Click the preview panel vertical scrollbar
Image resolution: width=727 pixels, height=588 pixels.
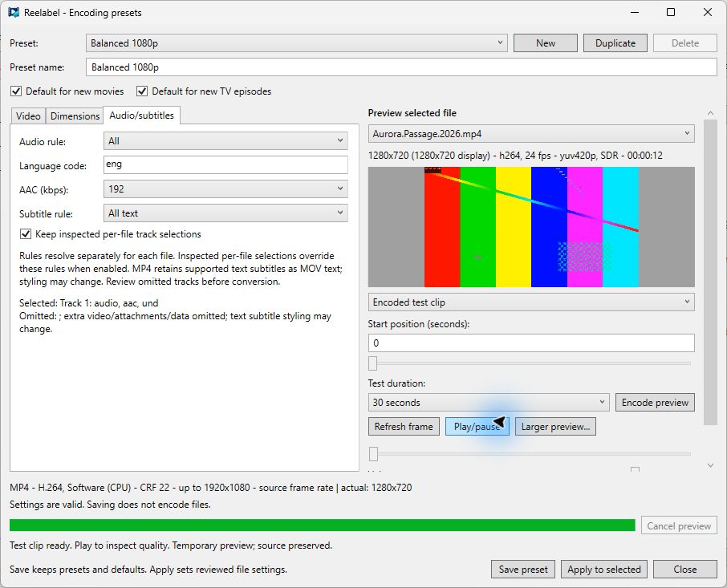point(710,272)
